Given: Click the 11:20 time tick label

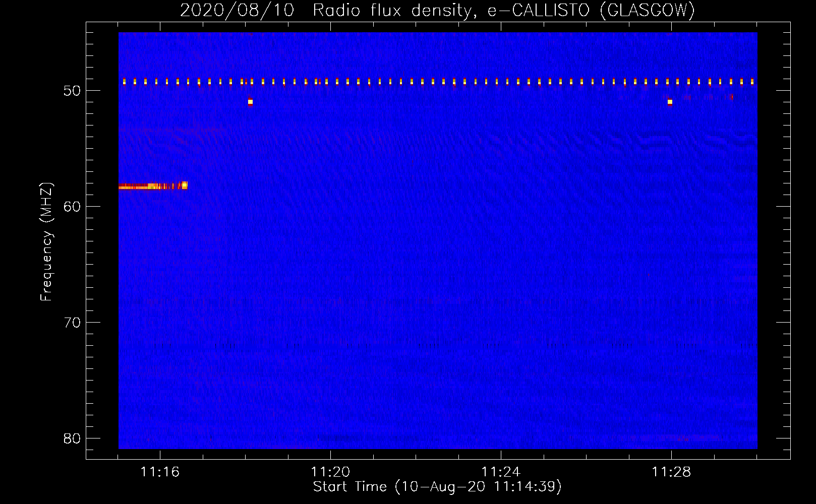Looking at the screenshot, I should [330, 472].
